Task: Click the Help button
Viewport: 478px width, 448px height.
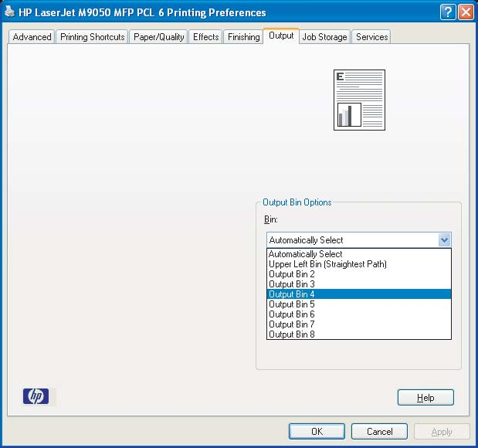Action: [x=425, y=397]
